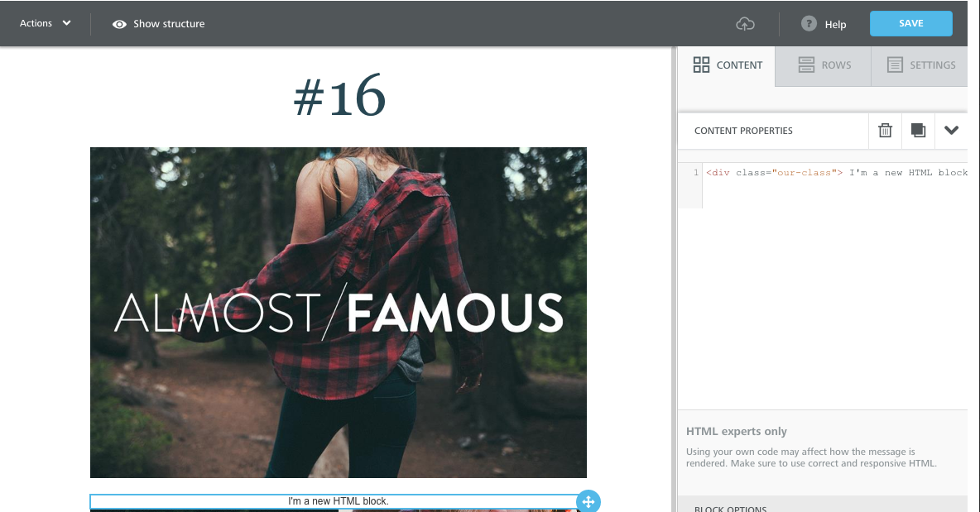Select the 'I'm a new HTML block.' element
Viewport: 980px width, 512px height.
click(339, 501)
